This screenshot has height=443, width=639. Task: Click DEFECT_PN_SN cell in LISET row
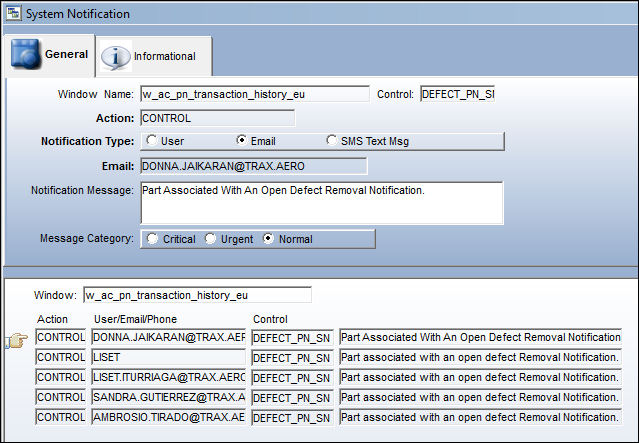[x=292, y=358]
